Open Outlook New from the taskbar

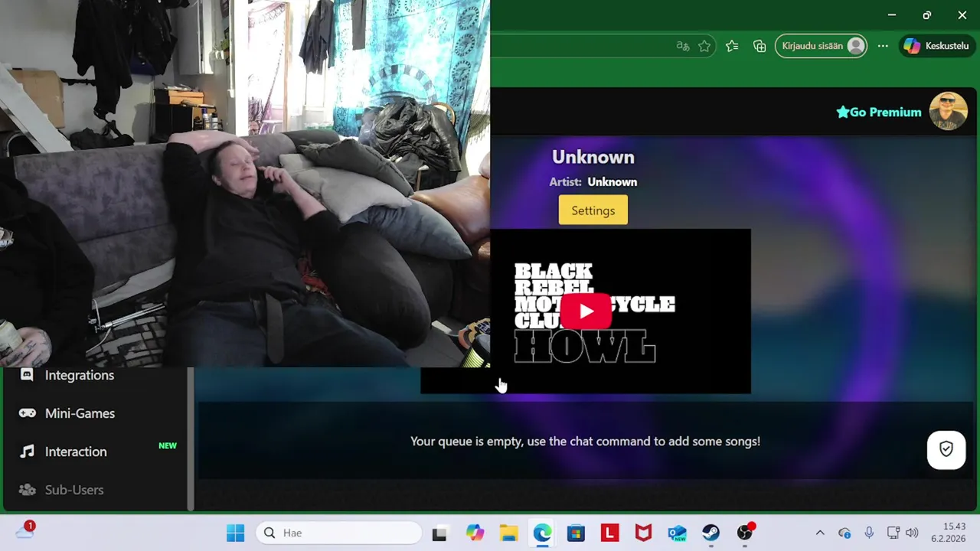pos(677,533)
